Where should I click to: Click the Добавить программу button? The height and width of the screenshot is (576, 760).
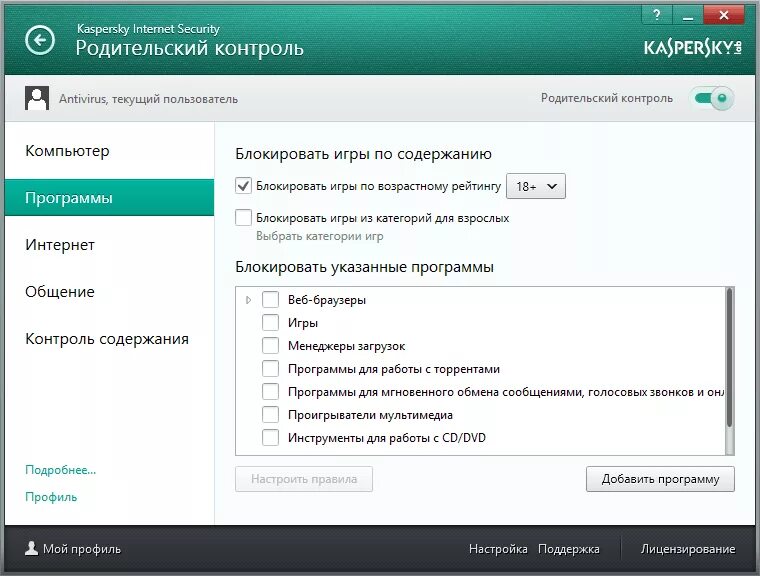[660, 479]
